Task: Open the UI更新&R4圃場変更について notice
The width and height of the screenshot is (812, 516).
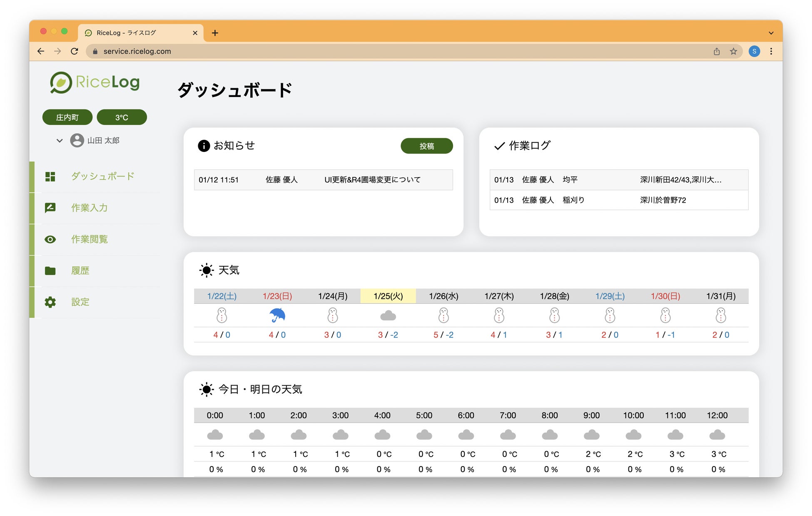Action: pos(372,180)
